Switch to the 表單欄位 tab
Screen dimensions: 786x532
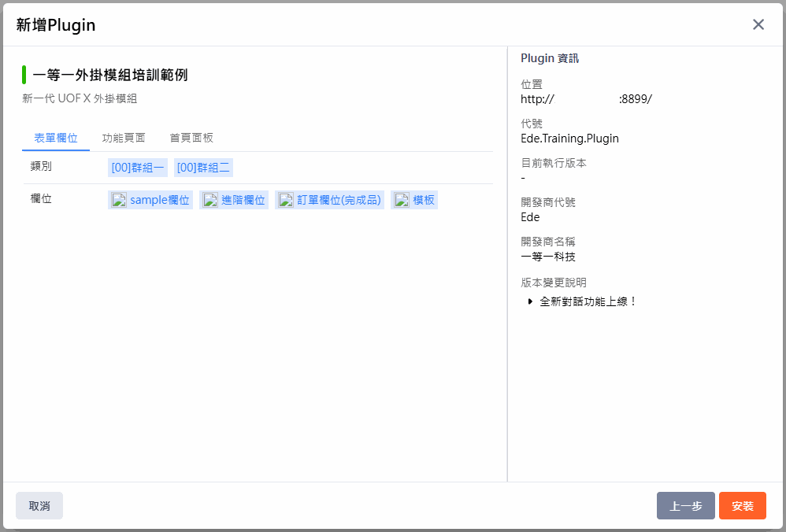56,138
